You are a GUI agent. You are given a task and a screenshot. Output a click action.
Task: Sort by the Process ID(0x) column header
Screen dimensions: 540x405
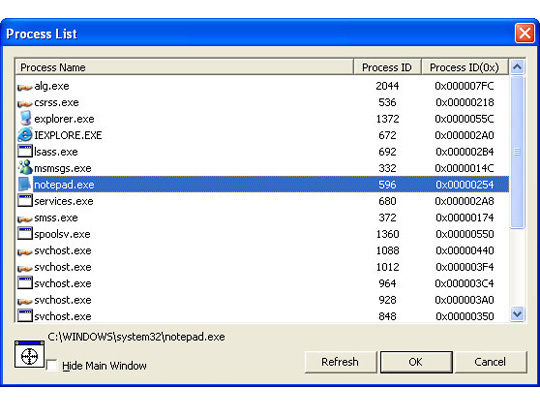pos(465,67)
